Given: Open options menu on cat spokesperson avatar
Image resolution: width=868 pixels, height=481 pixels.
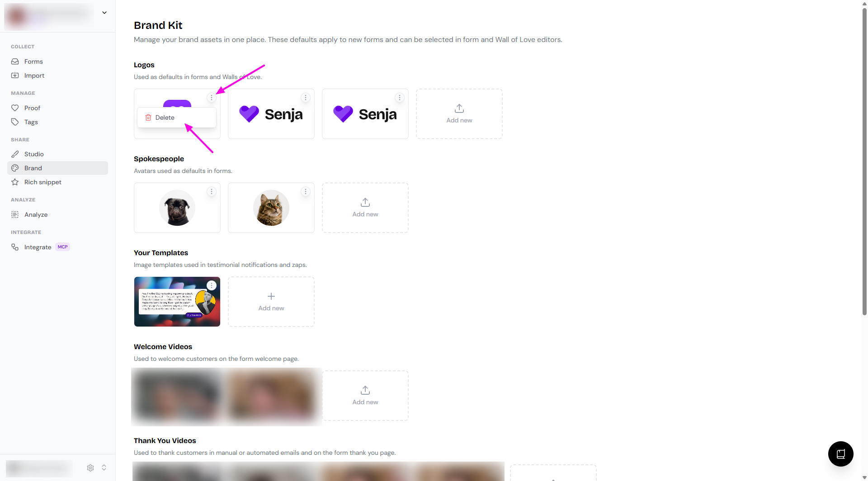Looking at the screenshot, I should point(306,191).
